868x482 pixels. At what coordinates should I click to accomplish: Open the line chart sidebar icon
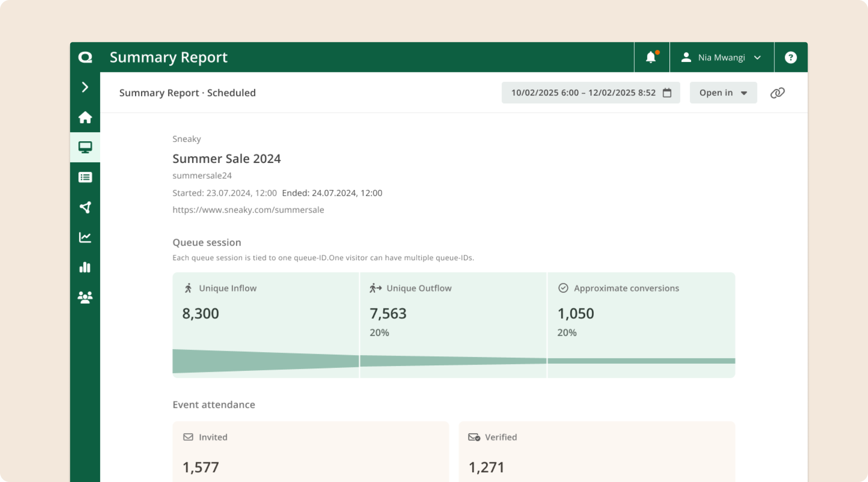tap(85, 237)
